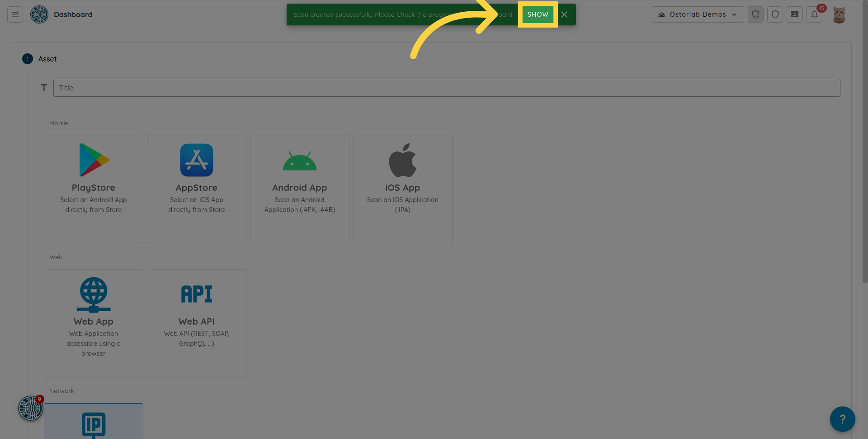Click SHOW in the success notification
This screenshot has height=439, width=868.
(538, 14)
